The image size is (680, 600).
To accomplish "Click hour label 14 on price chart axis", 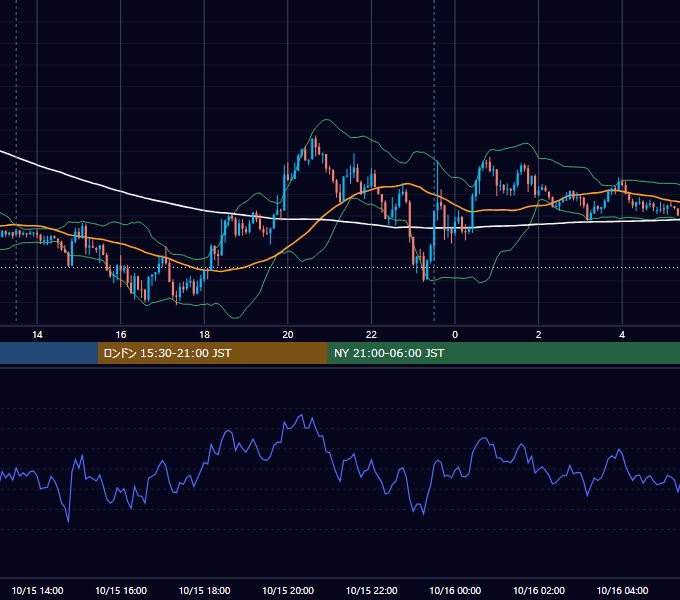I will [x=37, y=335].
